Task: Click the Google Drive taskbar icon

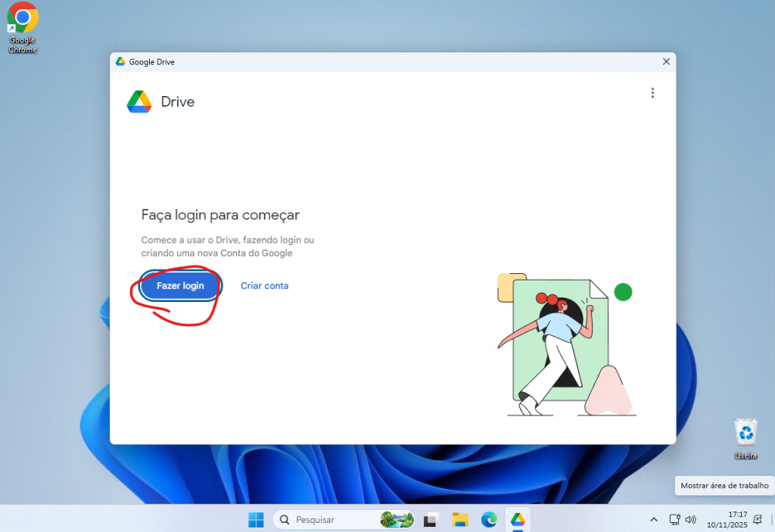Action: click(x=518, y=520)
